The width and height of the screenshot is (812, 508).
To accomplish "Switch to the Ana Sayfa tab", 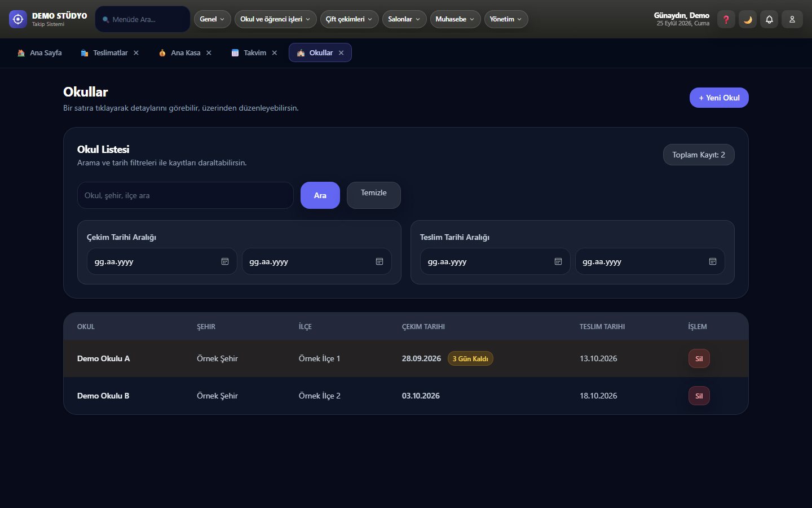I will [x=39, y=52].
